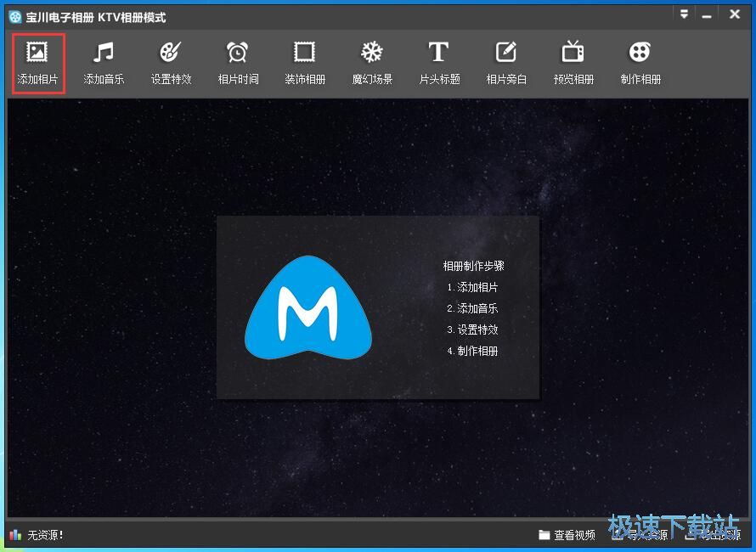Open the title bar dropdown menu arrow
The image size is (756, 552).
click(684, 14)
